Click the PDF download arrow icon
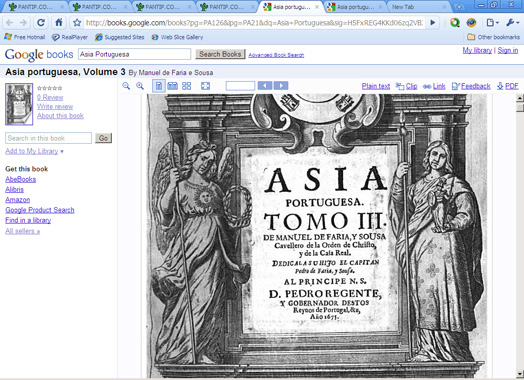The width and height of the screenshot is (524, 380). (x=500, y=86)
